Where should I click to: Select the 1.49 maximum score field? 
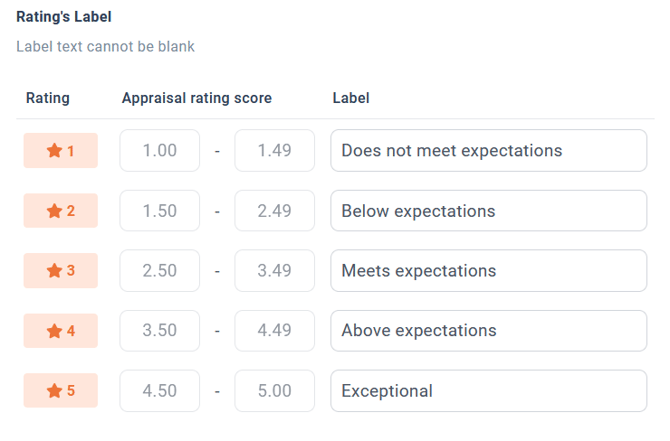click(274, 150)
